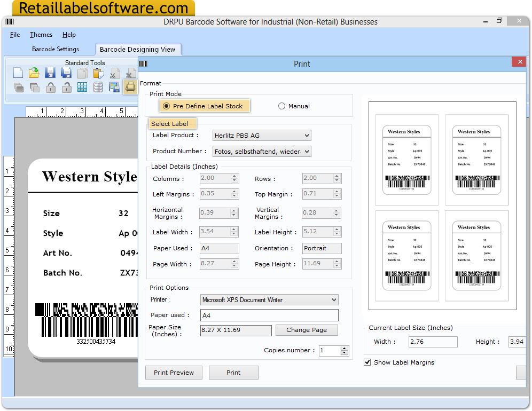Click the bottom-right label thumbnail in the preview
The width and height of the screenshot is (532, 411).
pos(476,256)
